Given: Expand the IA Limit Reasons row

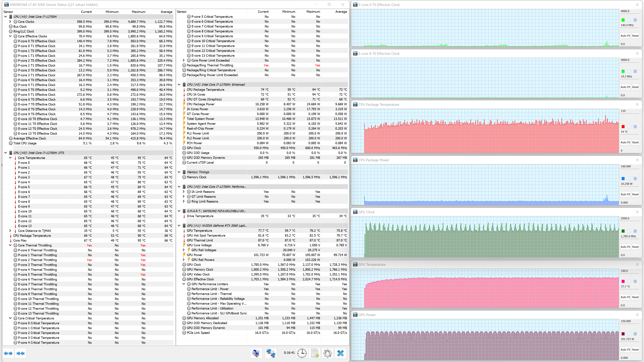Looking at the screenshot, I should coord(184,192).
